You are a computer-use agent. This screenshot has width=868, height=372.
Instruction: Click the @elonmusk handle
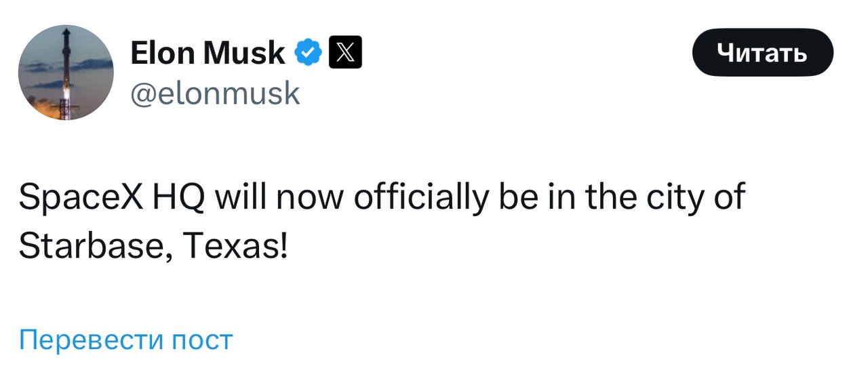pos(214,92)
